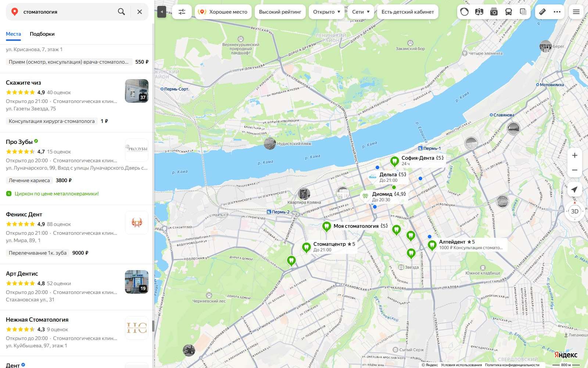View Арт Дентис photo thumbnail
This screenshot has height=368, width=588.
pyautogui.click(x=137, y=282)
